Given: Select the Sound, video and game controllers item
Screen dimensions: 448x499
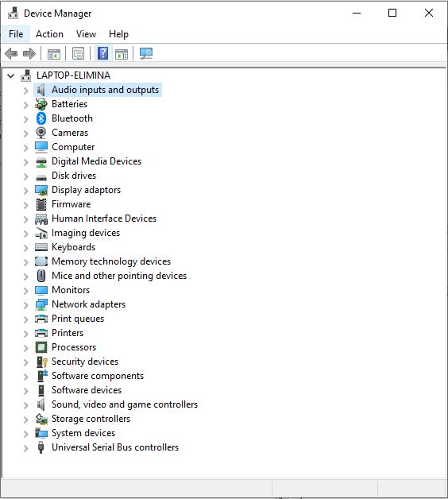Looking at the screenshot, I should coord(125,404).
